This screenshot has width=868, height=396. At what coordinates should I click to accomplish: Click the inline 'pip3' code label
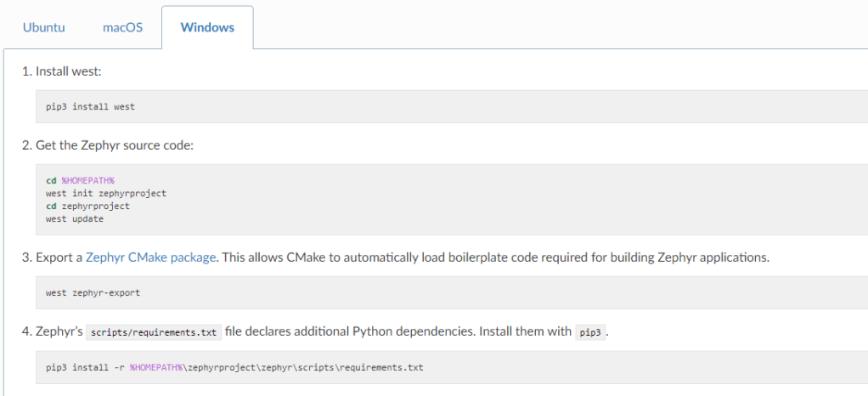click(591, 332)
